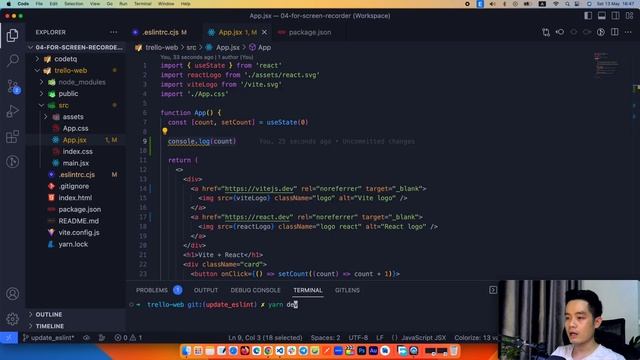Open the GITLENS panel tab
This screenshot has height=360, width=640.
point(347,290)
